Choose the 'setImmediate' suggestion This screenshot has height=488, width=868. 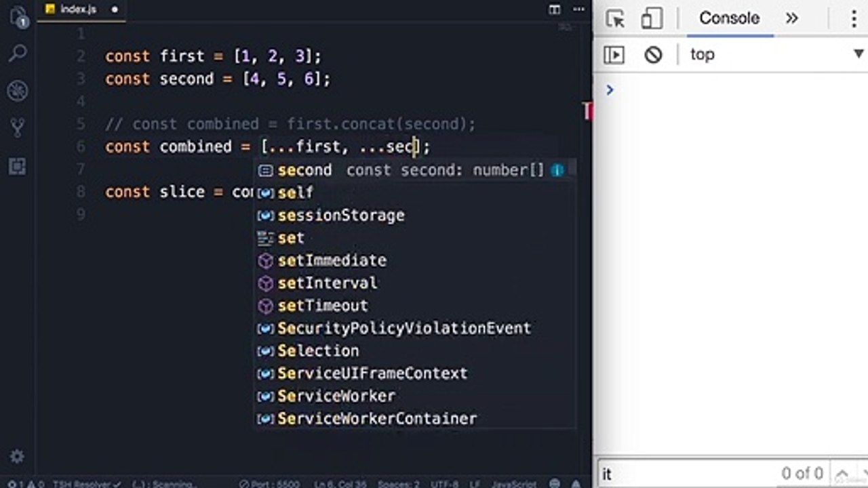tap(415, 260)
